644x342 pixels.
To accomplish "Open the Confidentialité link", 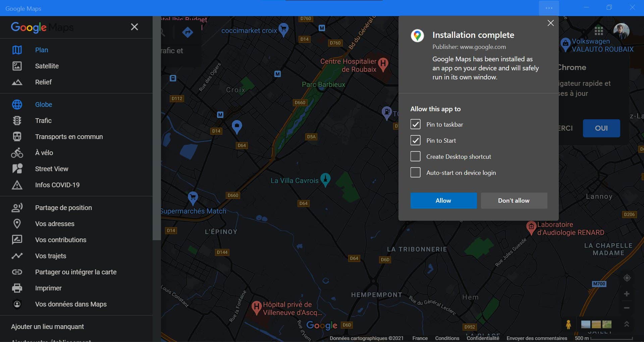I will [x=483, y=338].
